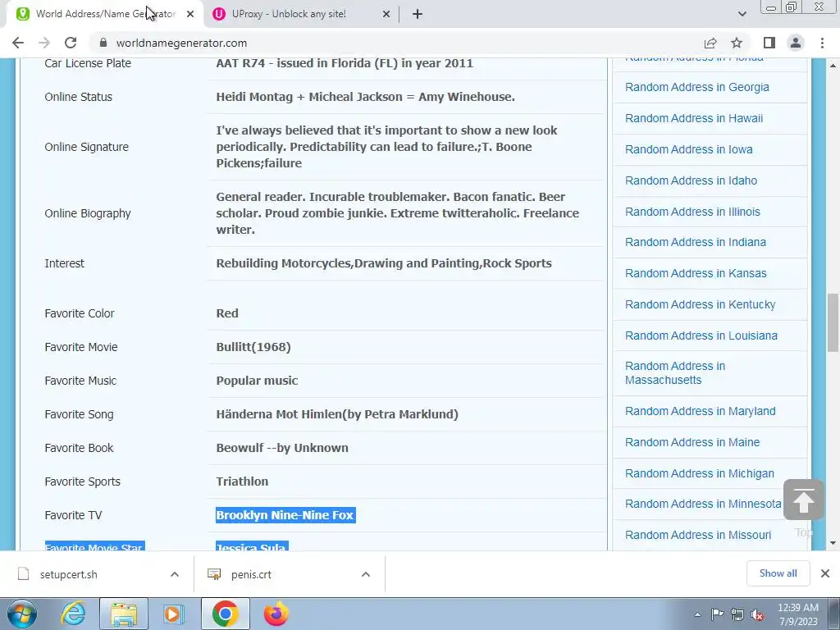This screenshot has width=840, height=630.
Task: Open Random Address in Maine link
Action: click(692, 442)
